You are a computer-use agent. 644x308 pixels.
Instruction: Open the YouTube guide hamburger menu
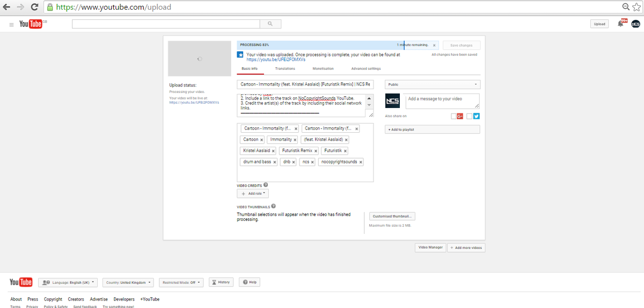pyautogui.click(x=12, y=24)
